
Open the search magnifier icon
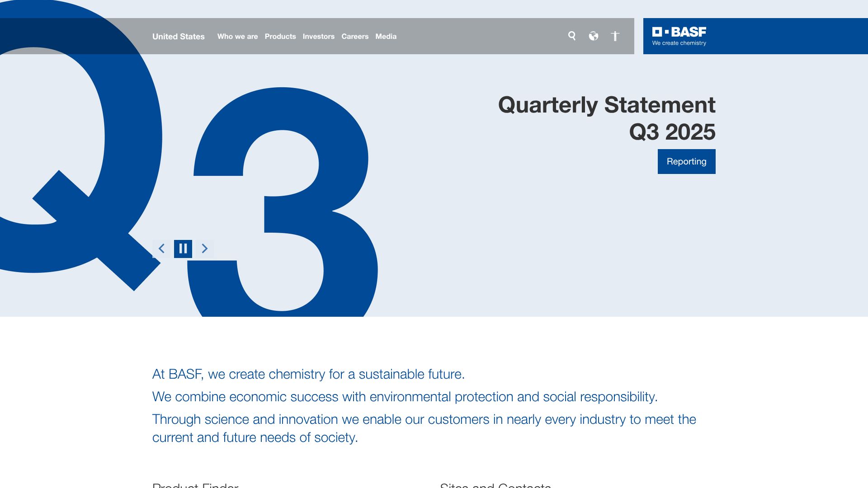(x=572, y=36)
